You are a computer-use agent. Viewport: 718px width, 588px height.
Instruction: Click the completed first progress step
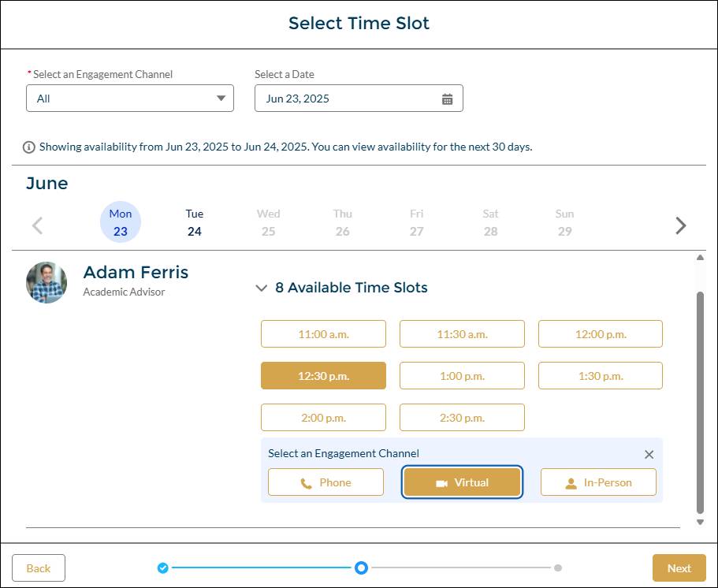click(x=162, y=568)
